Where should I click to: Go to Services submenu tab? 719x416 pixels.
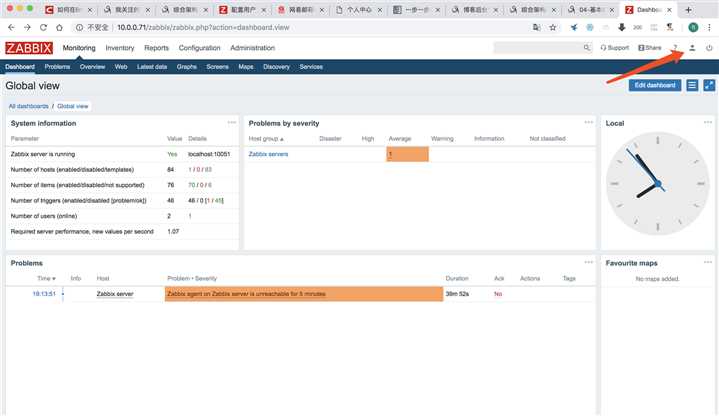[311, 67]
